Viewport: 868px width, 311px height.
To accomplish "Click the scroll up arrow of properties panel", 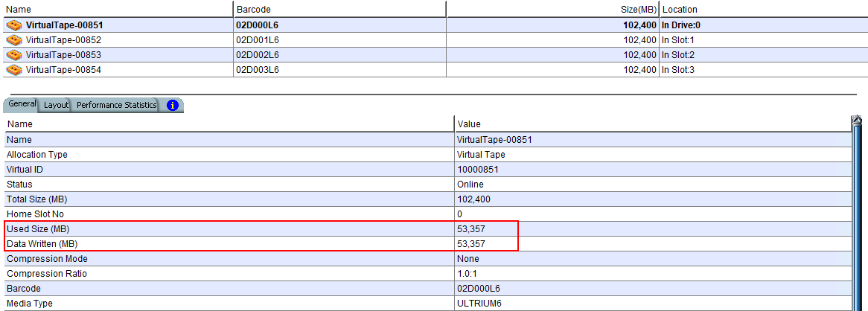I will [858, 120].
